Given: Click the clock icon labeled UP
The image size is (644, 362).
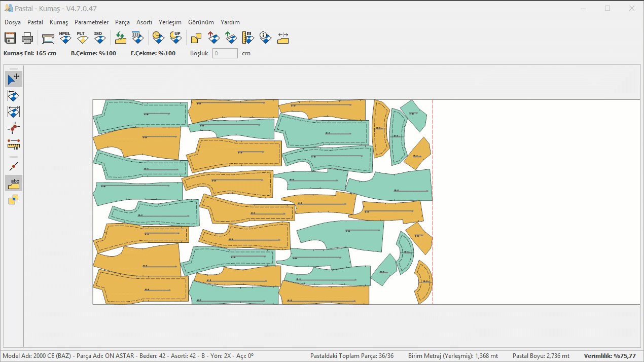Looking at the screenshot, I should (175, 38).
